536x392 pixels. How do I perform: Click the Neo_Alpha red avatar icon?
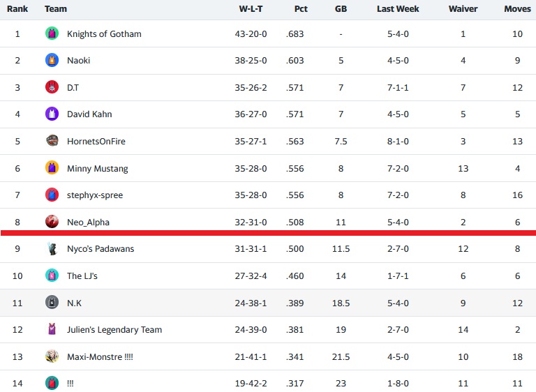click(x=52, y=222)
